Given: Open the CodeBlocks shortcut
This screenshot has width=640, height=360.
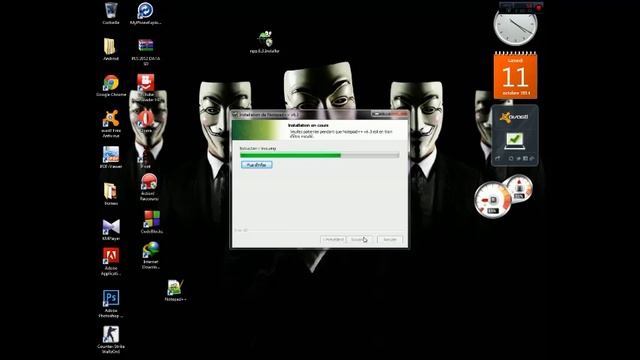Looking at the screenshot, I should [x=152, y=222].
